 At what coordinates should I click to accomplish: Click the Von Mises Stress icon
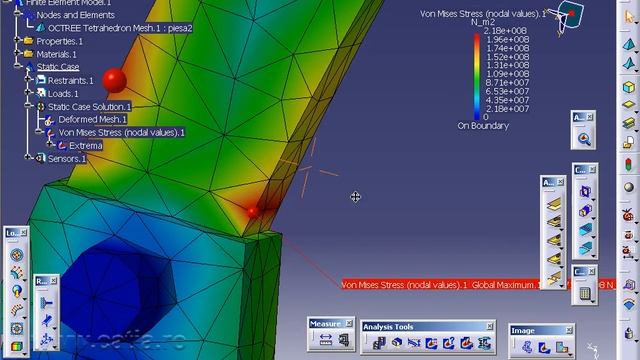point(544,347)
